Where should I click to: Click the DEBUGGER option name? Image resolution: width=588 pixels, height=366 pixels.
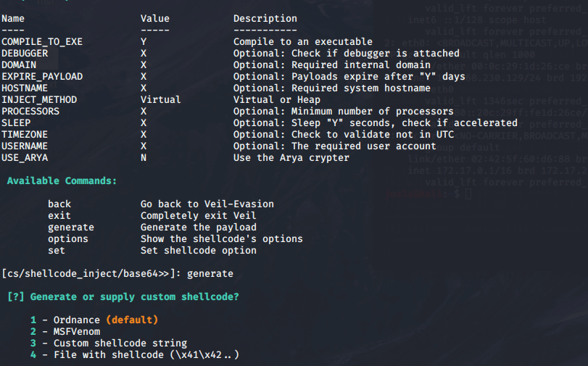(x=25, y=53)
